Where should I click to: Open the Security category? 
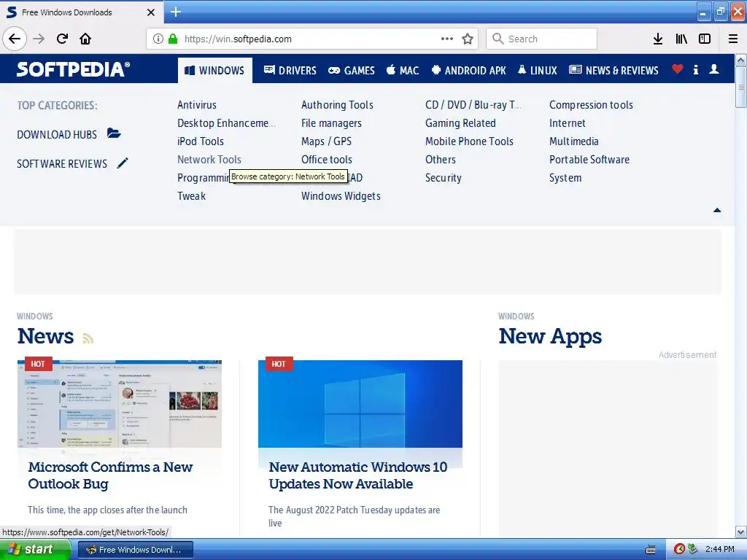tap(444, 178)
